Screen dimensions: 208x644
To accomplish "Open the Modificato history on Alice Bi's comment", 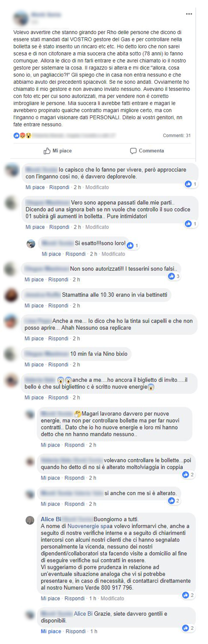I will click(x=112, y=598).
